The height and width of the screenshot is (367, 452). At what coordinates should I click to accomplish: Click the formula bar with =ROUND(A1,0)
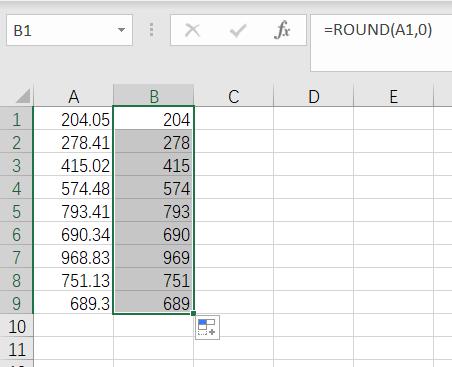click(x=381, y=43)
